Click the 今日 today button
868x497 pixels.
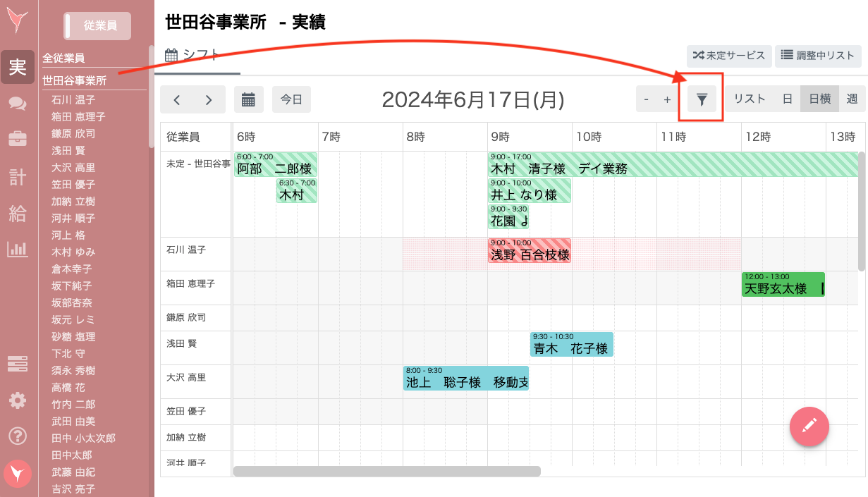tap(291, 99)
